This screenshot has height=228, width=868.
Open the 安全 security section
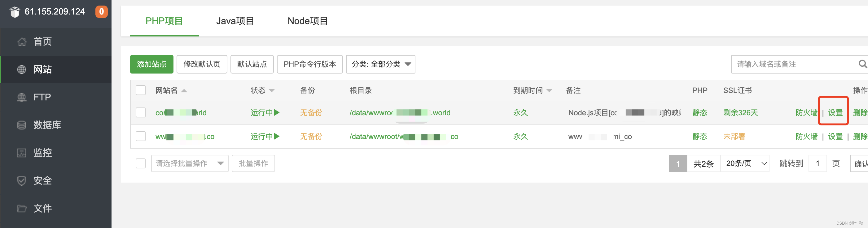pos(42,180)
